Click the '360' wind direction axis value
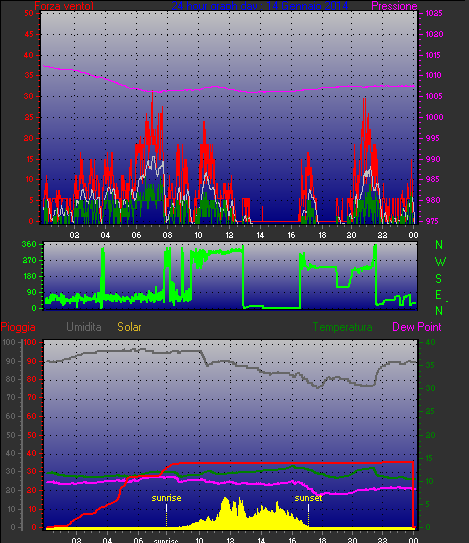The image size is (469, 543). point(29,244)
